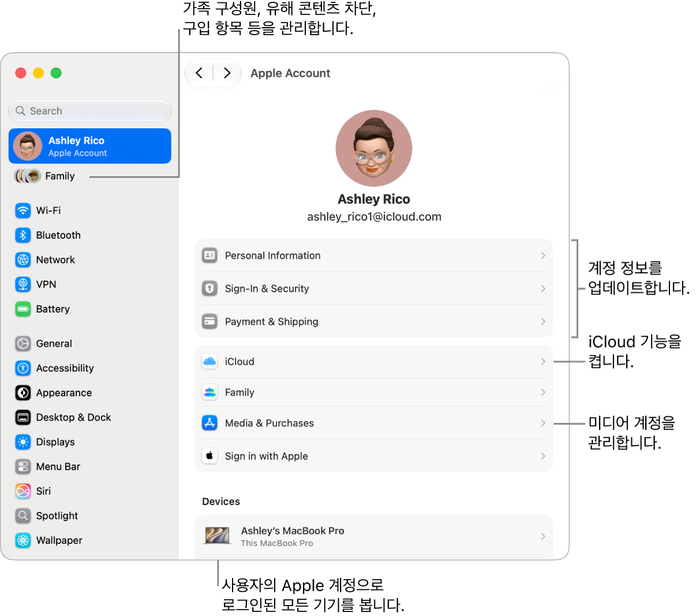Open Wi-Fi settings icon in sidebar
This screenshot has height=616, width=700.
tap(23, 210)
